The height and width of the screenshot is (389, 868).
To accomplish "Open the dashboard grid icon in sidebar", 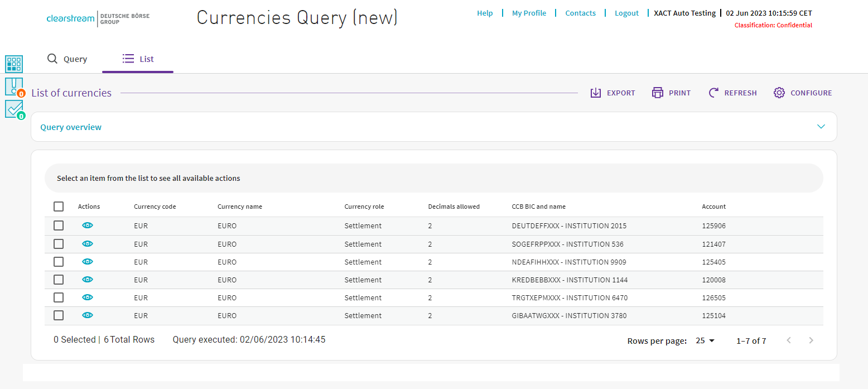I will point(14,64).
